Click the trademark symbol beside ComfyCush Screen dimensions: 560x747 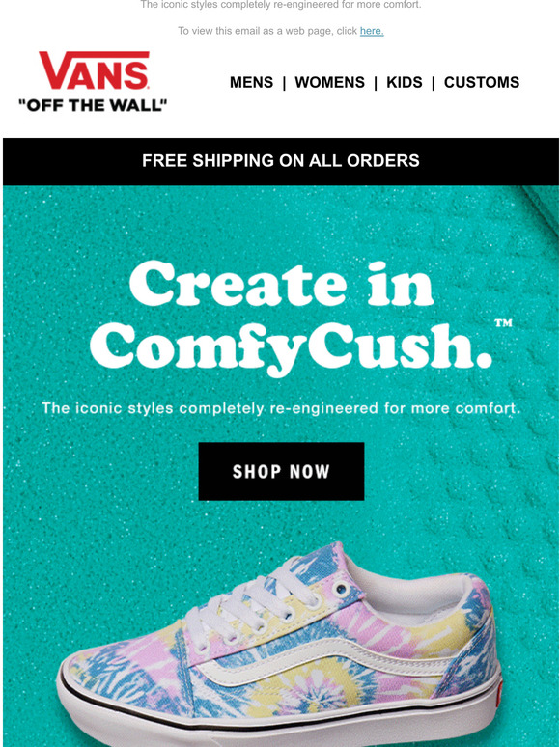point(503,323)
